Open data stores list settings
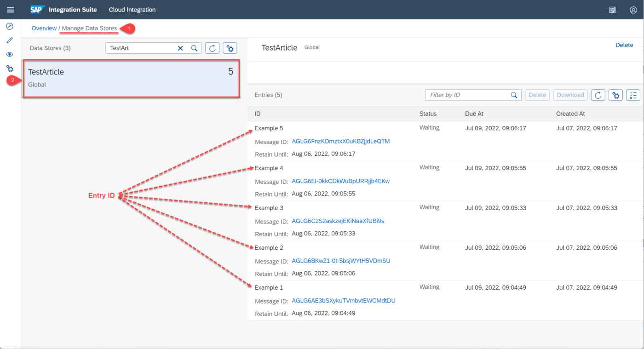 (230, 48)
